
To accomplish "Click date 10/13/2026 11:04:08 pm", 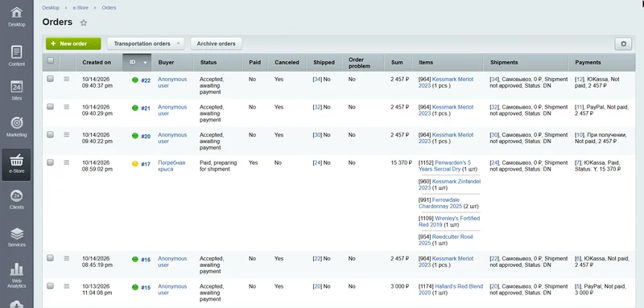I will (97, 290).
